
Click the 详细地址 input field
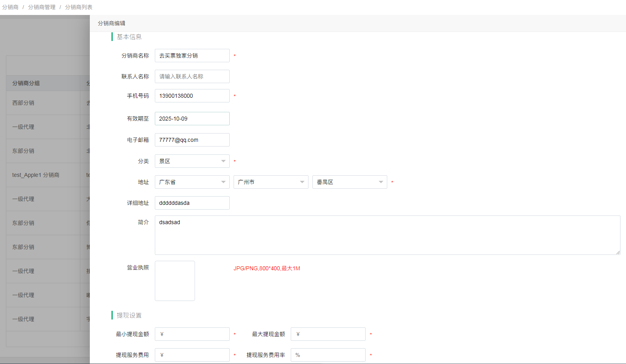[192, 203]
